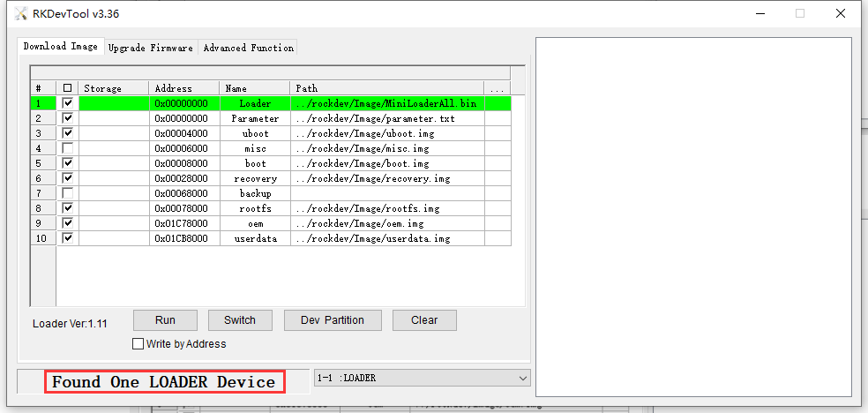Click the Switch button
The image size is (868, 413).
(x=240, y=320)
